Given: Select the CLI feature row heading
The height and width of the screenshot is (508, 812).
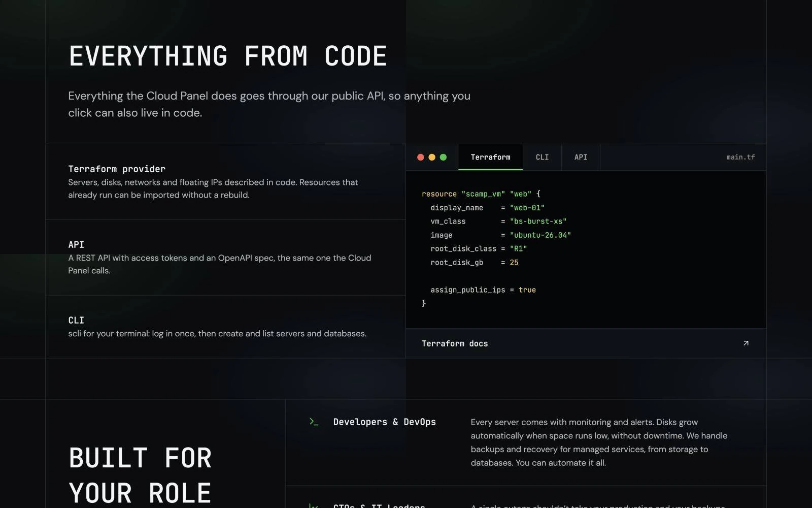Looking at the screenshot, I should click(x=76, y=320).
